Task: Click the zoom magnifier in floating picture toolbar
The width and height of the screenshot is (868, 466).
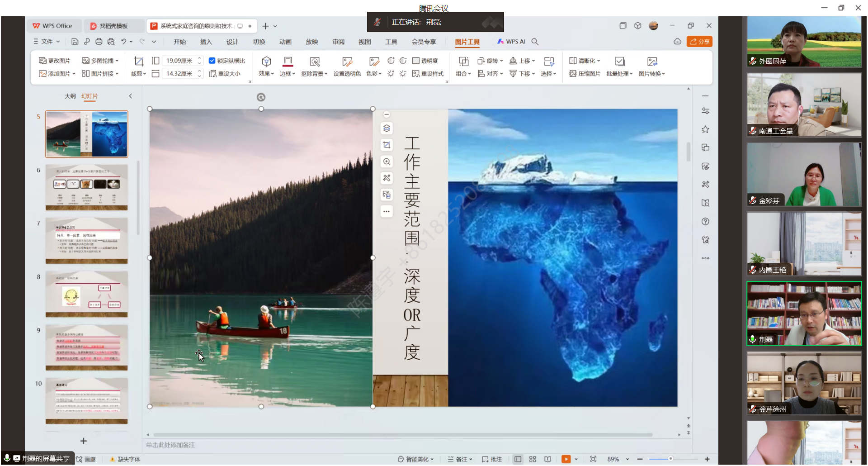Action: pos(387,162)
